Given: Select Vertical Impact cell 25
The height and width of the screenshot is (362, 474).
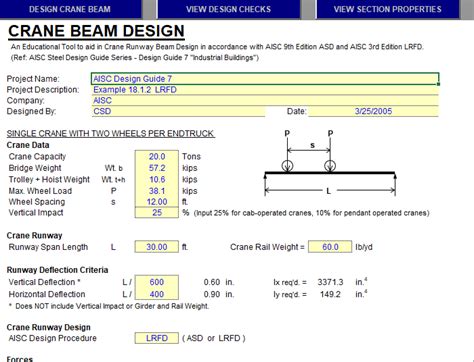Looking at the screenshot, I should 157,213.
